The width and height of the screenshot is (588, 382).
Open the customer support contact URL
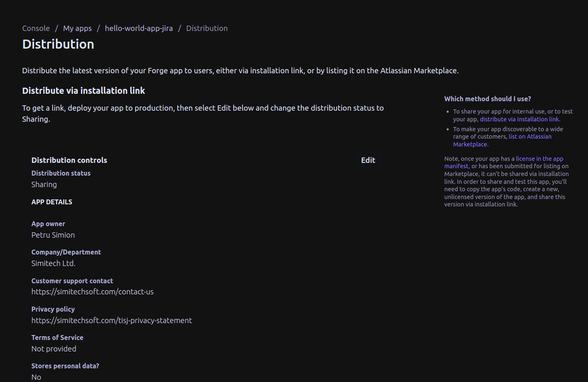(92, 291)
